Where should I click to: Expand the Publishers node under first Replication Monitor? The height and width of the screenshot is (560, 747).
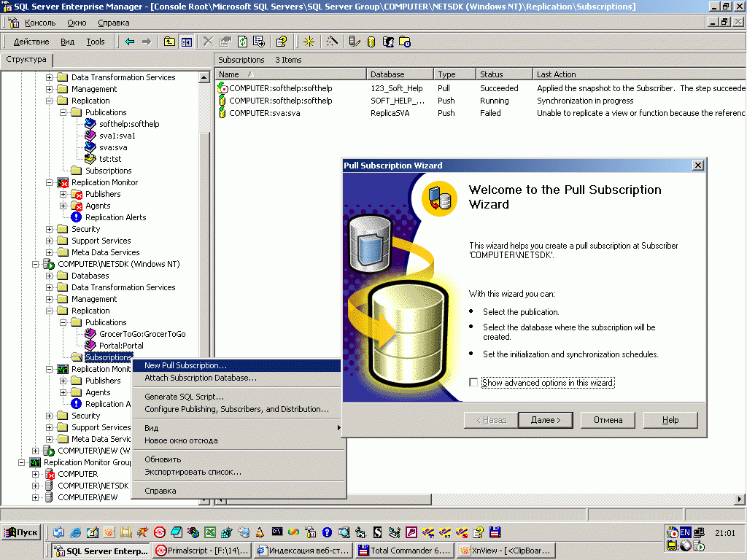tap(63, 194)
